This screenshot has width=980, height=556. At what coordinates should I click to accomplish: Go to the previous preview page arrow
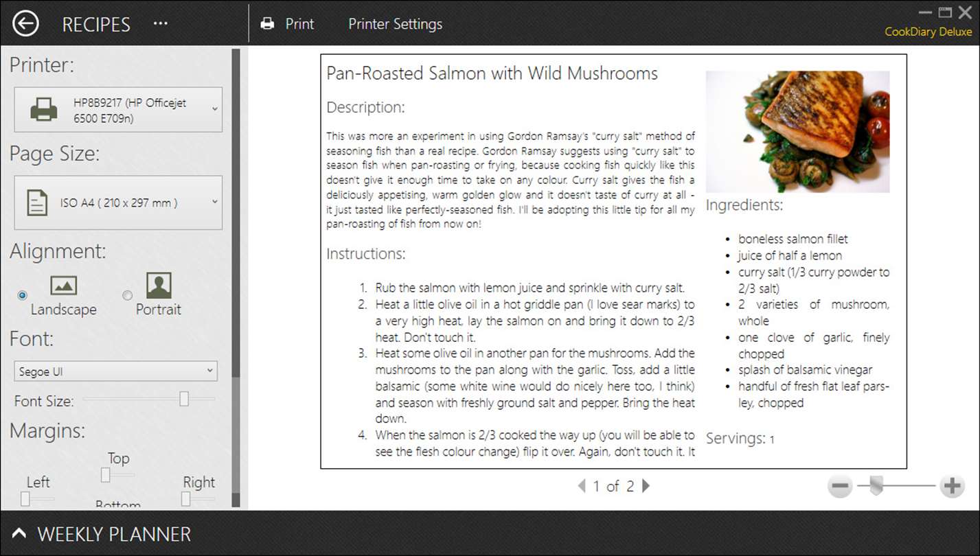582,486
